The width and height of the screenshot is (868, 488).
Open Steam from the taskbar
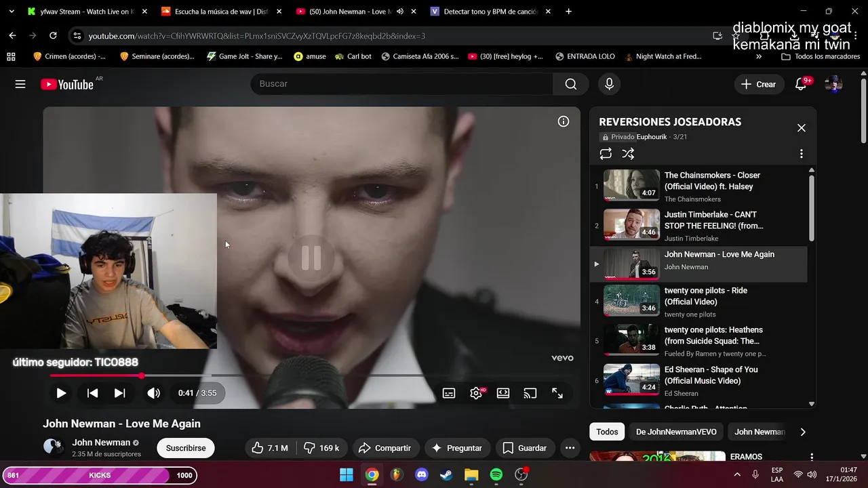point(446,474)
